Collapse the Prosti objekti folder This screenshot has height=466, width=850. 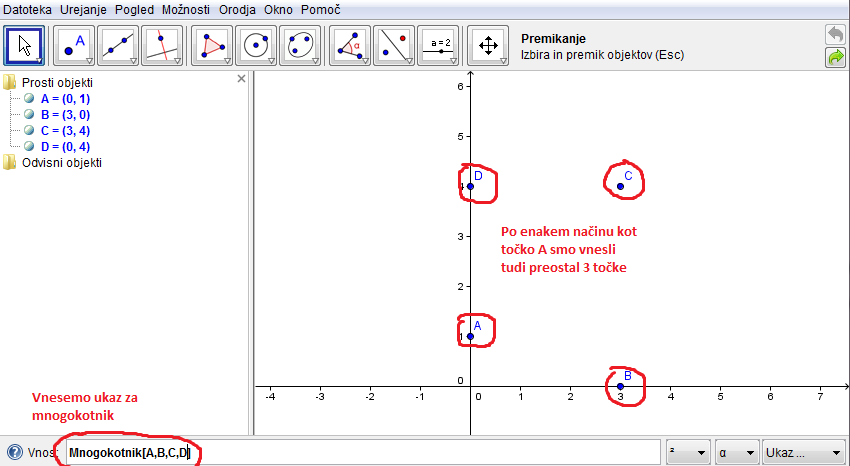tap(9, 82)
